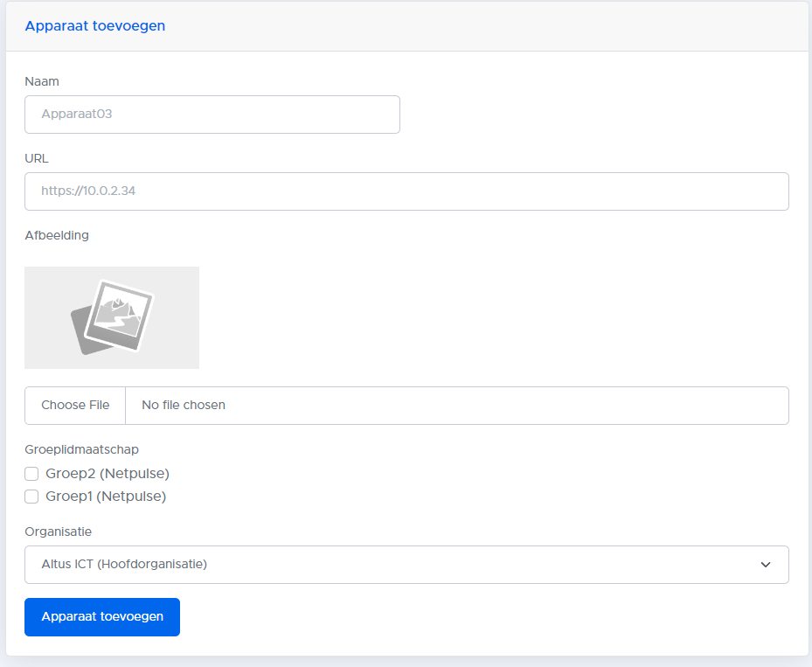Focus the Naam input with Apparaat03 placeholder
Screen dimensions: 812x667
coord(212,115)
